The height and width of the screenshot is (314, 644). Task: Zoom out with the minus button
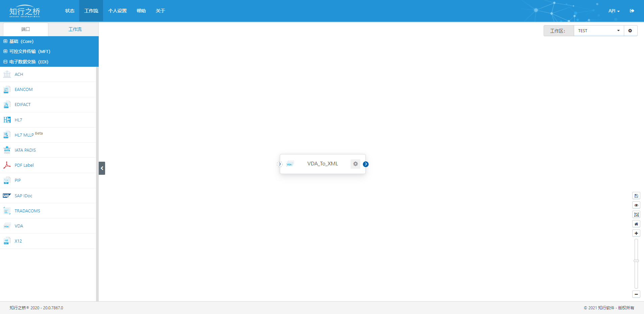[636, 294]
